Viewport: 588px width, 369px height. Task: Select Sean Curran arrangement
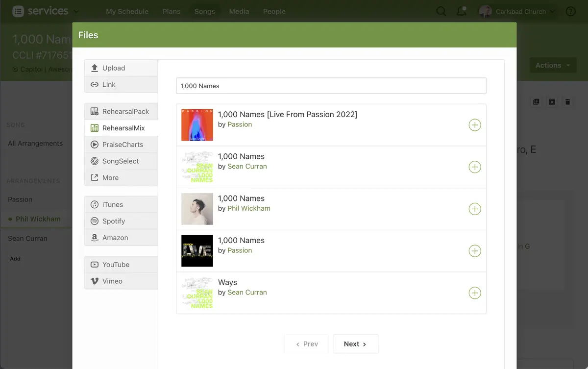(x=27, y=239)
